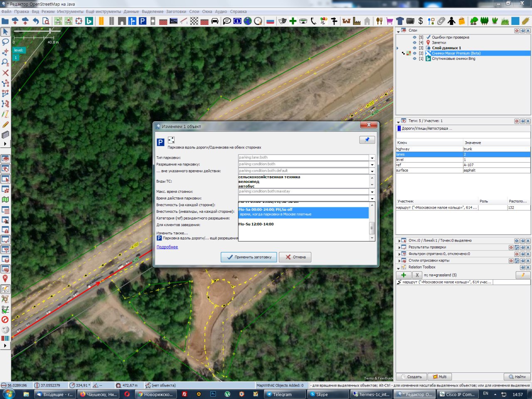Click the Download map data icon
532x399 pixels.
15,21
